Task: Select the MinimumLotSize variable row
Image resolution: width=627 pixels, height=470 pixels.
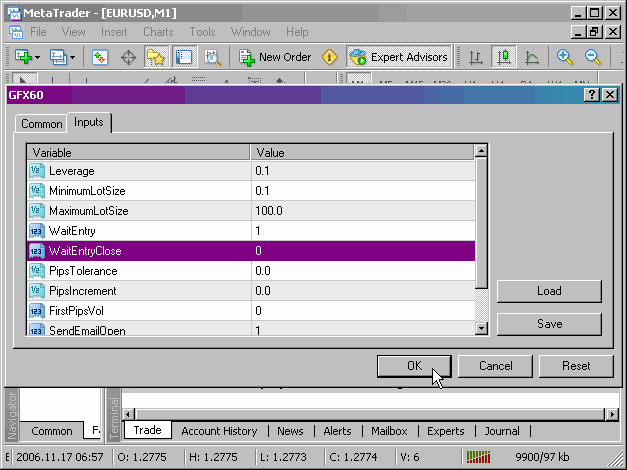Action: [251, 191]
